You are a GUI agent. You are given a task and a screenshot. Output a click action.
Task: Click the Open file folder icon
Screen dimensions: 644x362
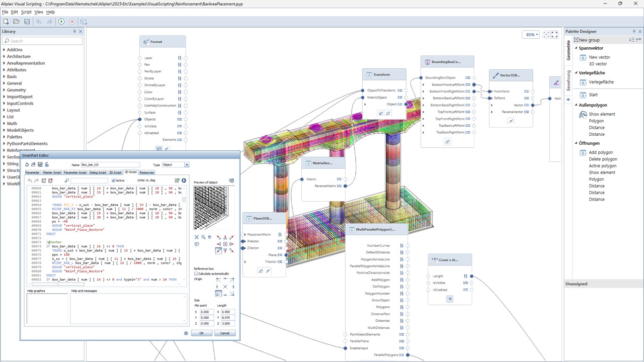(16, 22)
